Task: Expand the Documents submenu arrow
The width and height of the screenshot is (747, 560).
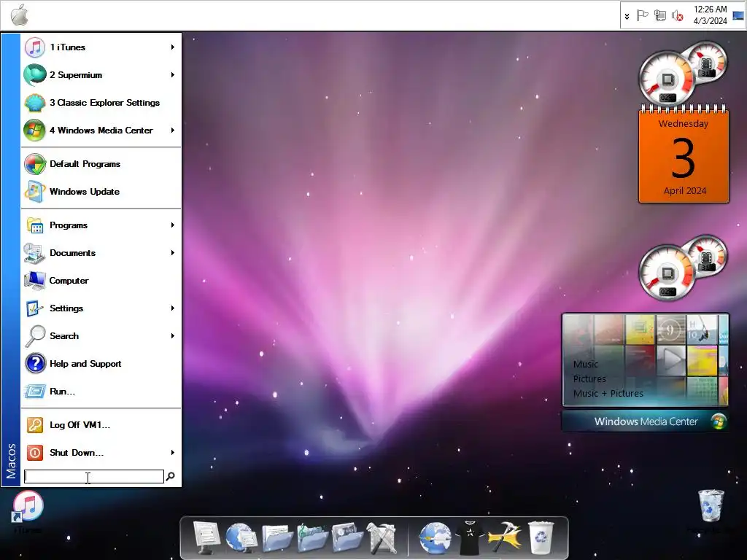Action: click(172, 252)
